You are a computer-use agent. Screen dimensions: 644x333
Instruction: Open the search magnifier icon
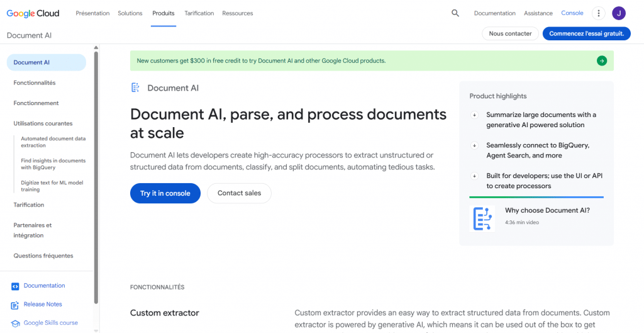point(455,13)
